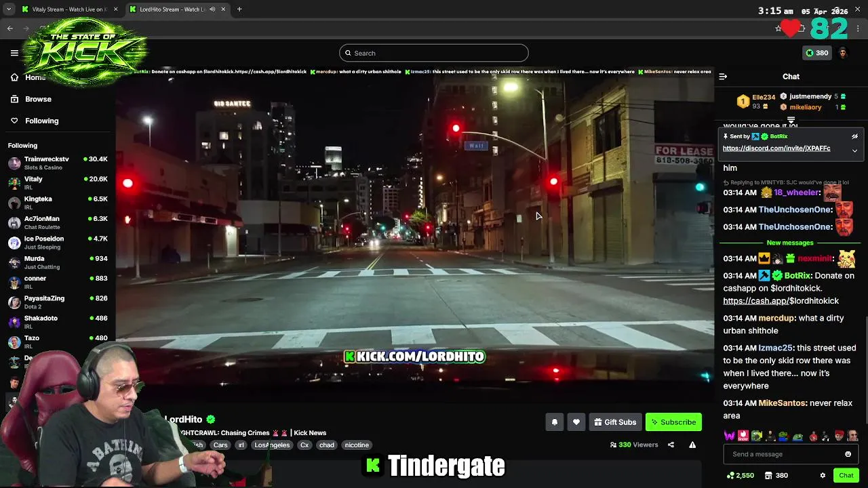The height and width of the screenshot is (488, 868).
Task: Select the red beanie face emote
Action: (839, 436)
